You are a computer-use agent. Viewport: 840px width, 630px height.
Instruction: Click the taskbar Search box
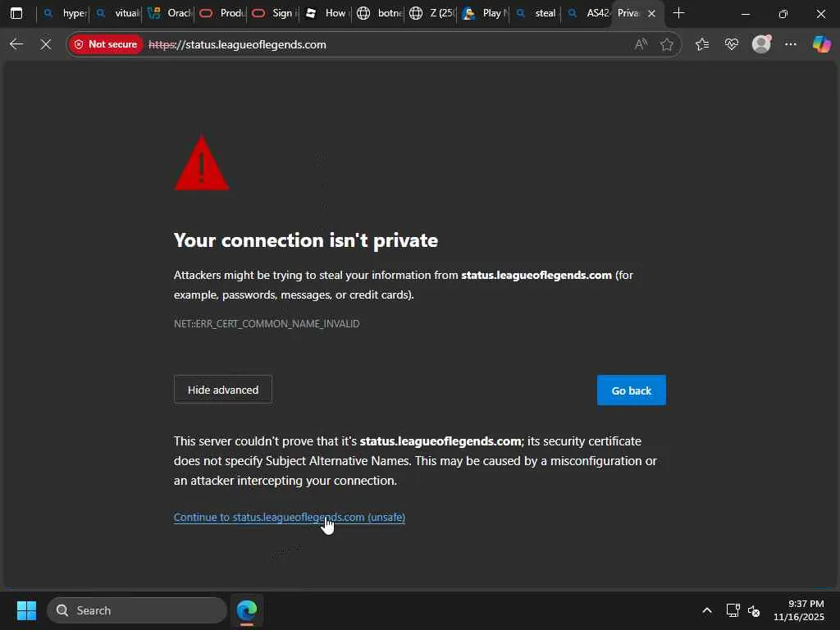137,610
